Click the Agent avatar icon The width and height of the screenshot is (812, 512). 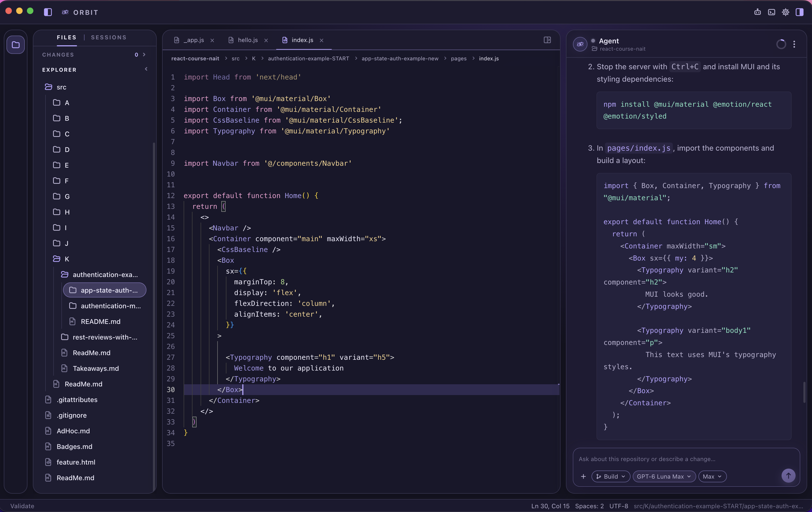pos(580,44)
